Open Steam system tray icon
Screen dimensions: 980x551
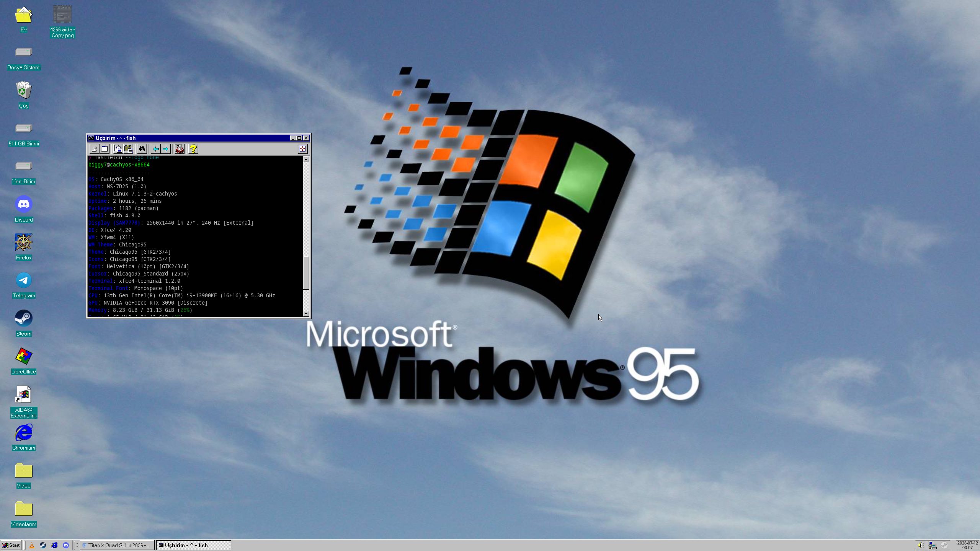pyautogui.click(x=944, y=545)
